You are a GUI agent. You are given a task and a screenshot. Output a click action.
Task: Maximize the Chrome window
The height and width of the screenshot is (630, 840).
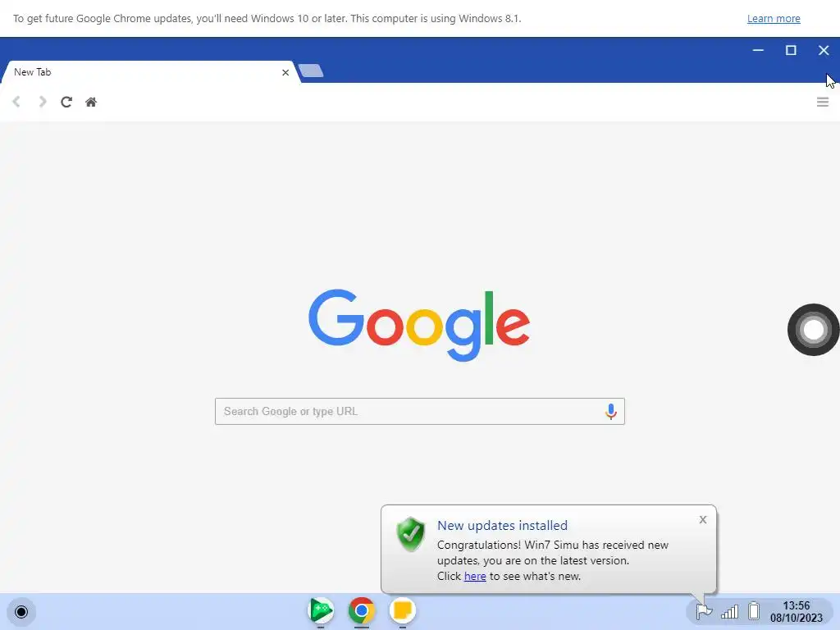[x=791, y=50]
